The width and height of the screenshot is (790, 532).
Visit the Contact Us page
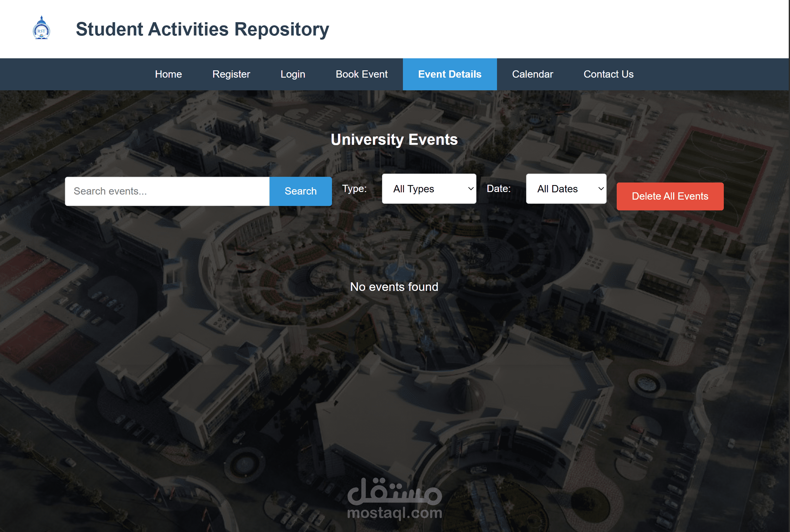click(x=608, y=74)
